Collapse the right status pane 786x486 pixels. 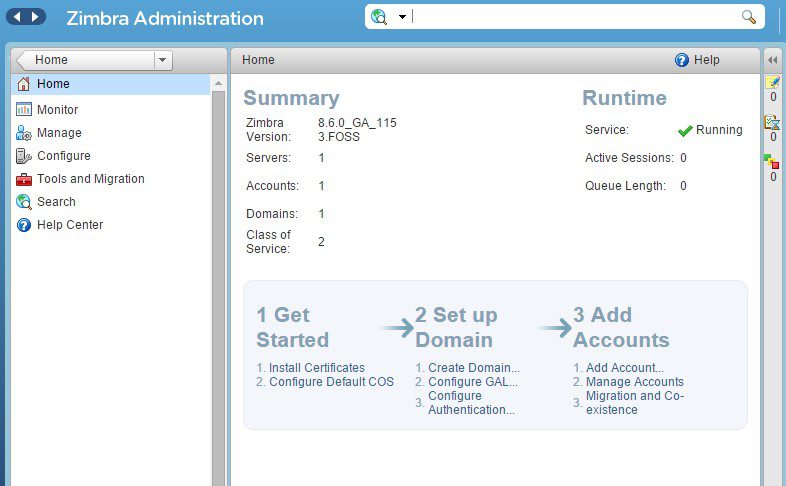click(772, 60)
